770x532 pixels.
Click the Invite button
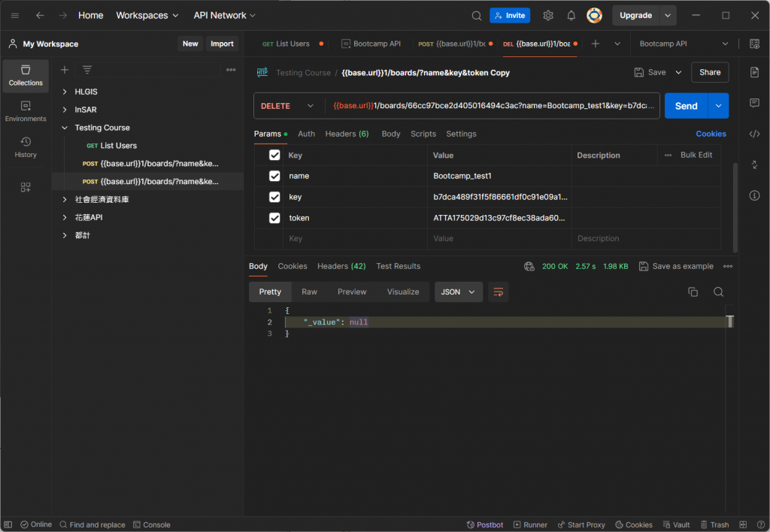(x=510, y=16)
